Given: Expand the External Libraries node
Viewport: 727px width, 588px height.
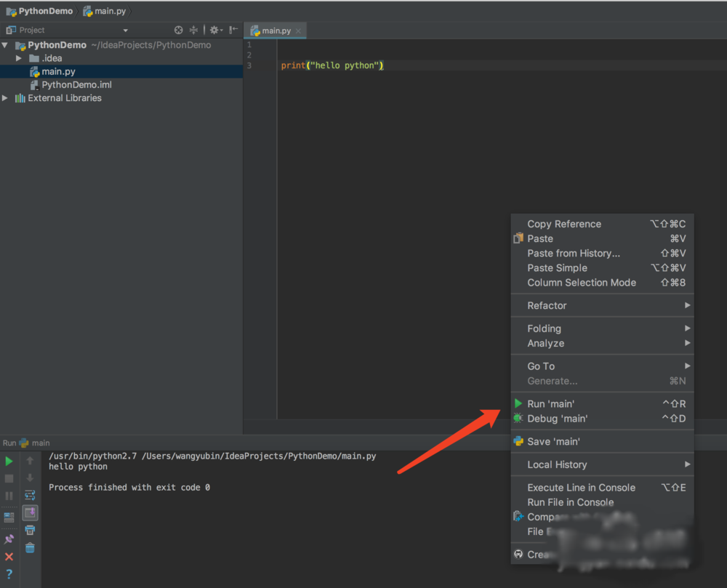Looking at the screenshot, I should [5, 97].
